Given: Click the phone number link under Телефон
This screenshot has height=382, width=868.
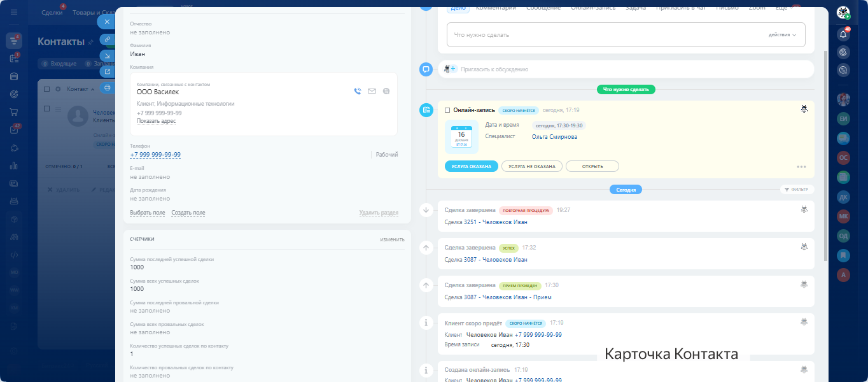Looking at the screenshot, I should 155,155.
